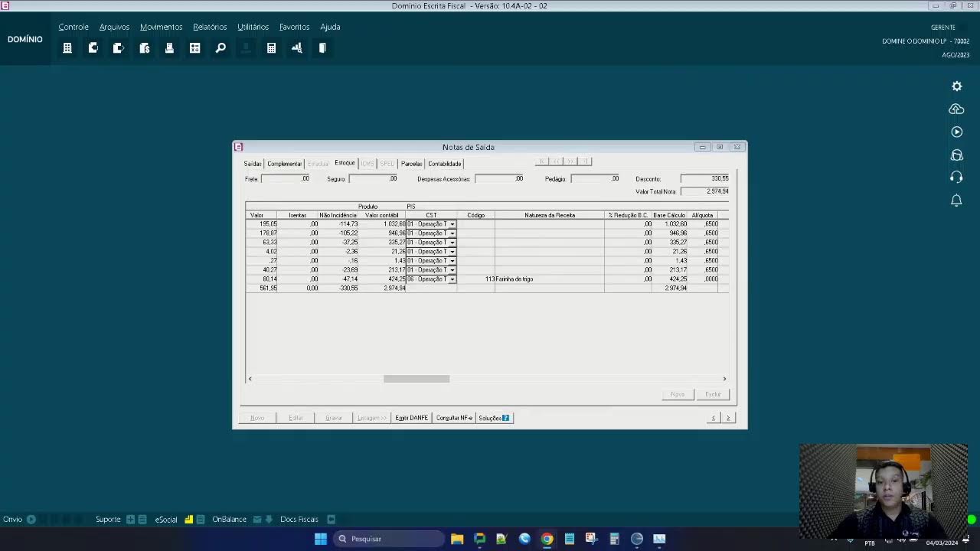The width and height of the screenshot is (980, 551).
Task: Click the Windows Pesquisar search box
Action: click(x=389, y=539)
